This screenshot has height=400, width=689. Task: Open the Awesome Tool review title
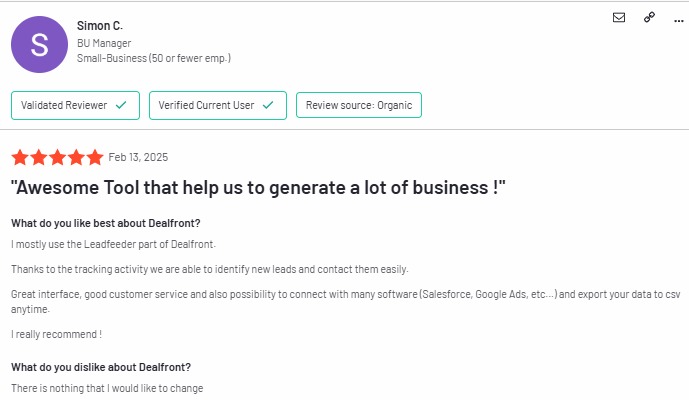(x=258, y=188)
